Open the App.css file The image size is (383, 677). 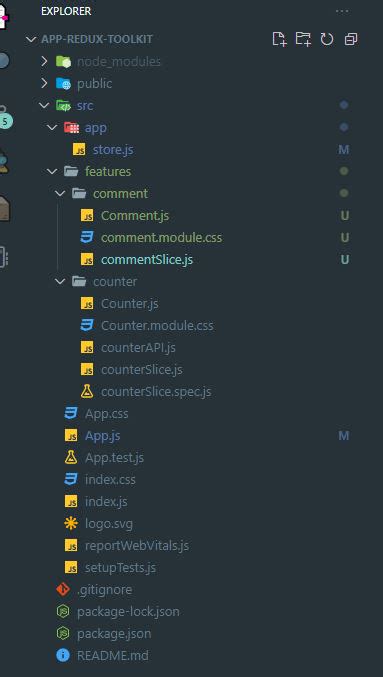click(x=107, y=414)
